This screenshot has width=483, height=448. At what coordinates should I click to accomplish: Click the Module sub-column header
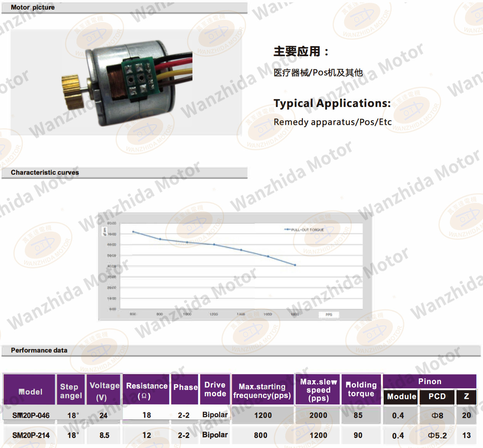pos(401,397)
